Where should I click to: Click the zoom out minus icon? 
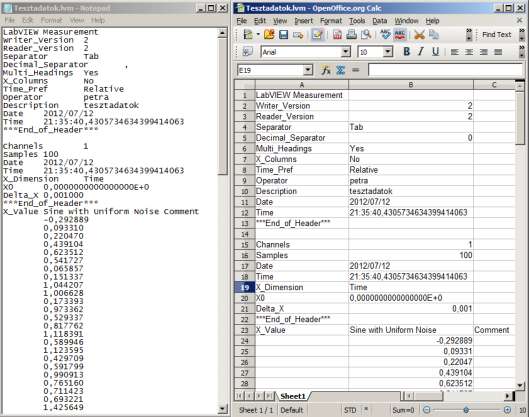click(x=427, y=410)
